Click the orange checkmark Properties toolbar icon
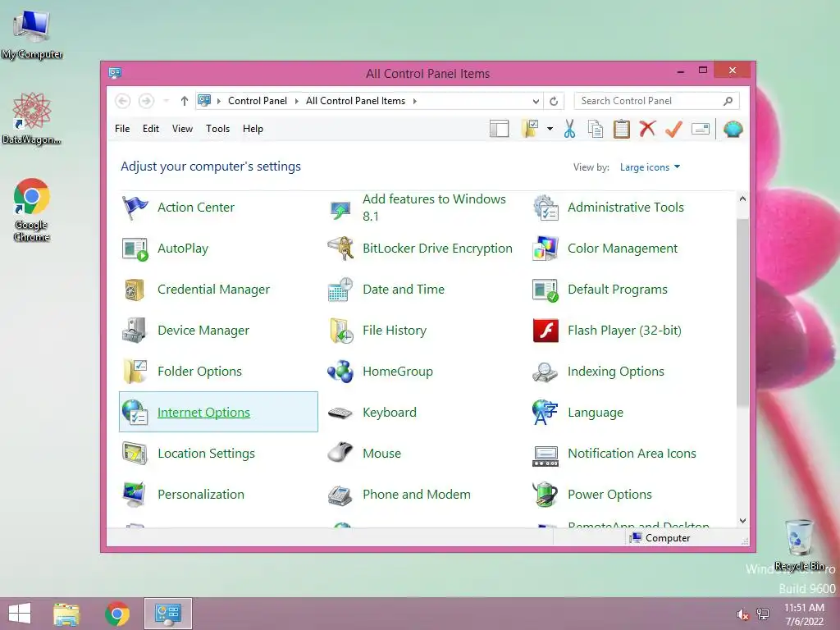The width and height of the screenshot is (840, 630). click(x=674, y=129)
